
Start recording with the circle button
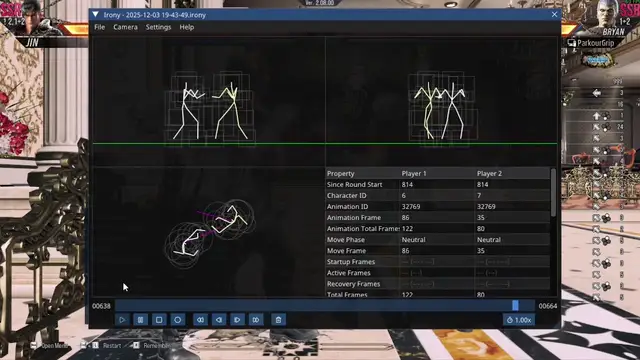pyautogui.click(x=178, y=320)
